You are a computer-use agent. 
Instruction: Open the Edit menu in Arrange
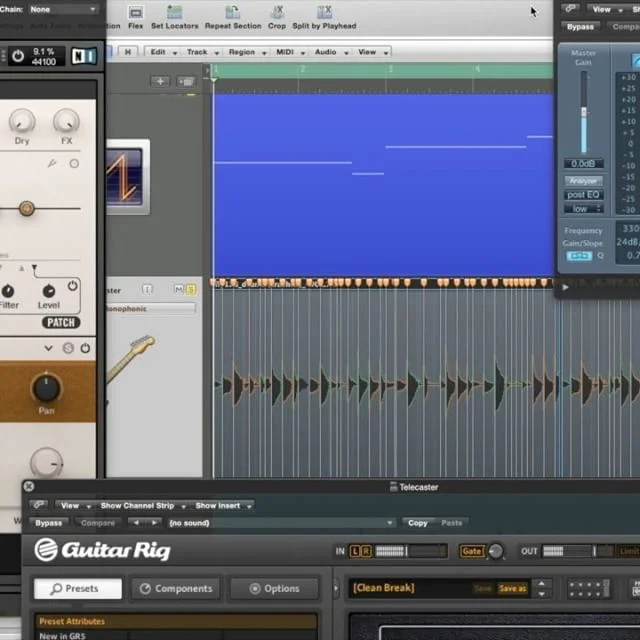click(163, 52)
